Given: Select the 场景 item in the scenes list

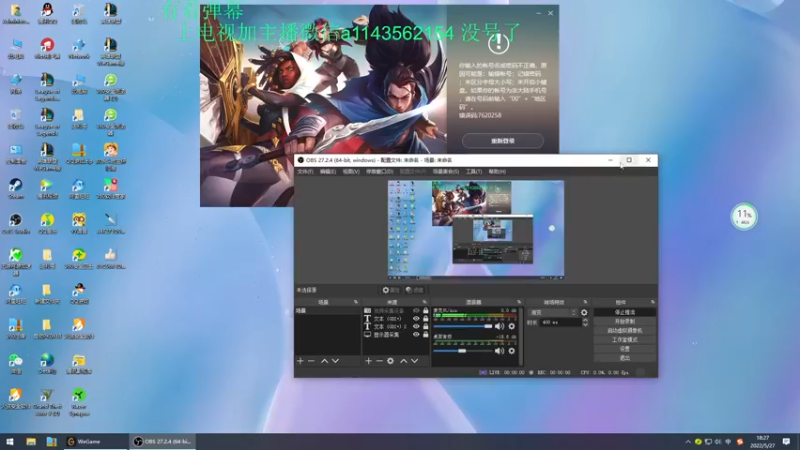Looking at the screenshot, I should pos(328,310).
